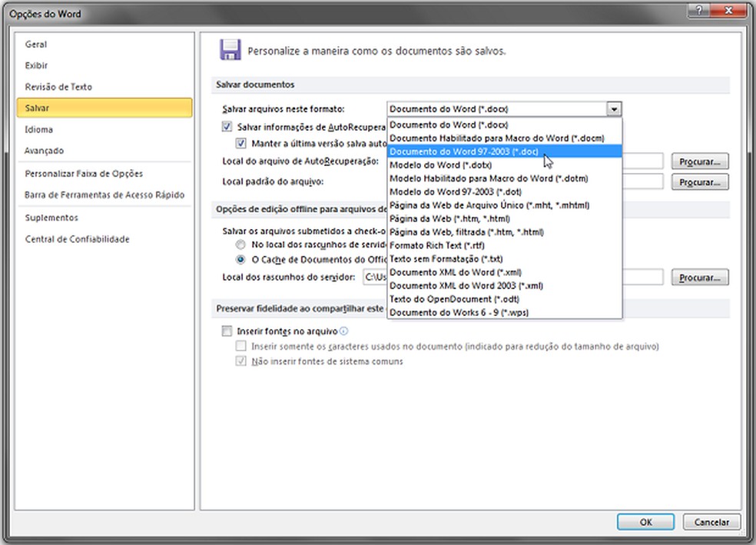Open the Idioma category
This screenshot has height=545, width=756.
104,129
